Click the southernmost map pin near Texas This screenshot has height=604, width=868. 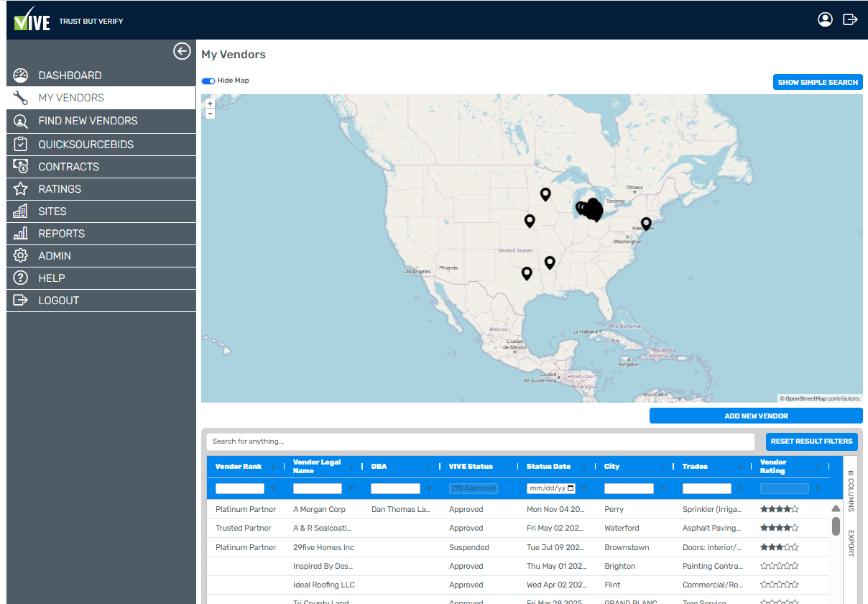[527, 273]
